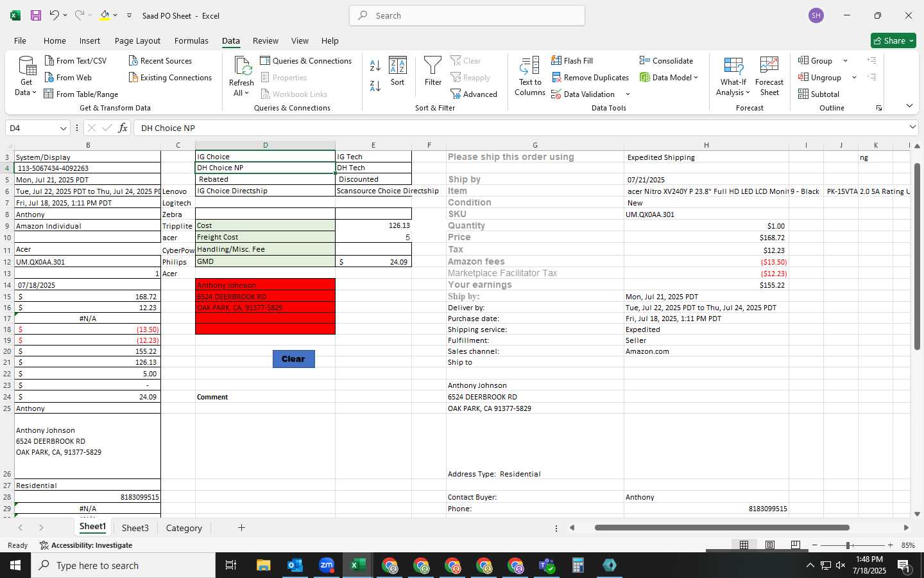Launch Text to Columns wizard
The image size is (924, 578).
pos(530,76)
